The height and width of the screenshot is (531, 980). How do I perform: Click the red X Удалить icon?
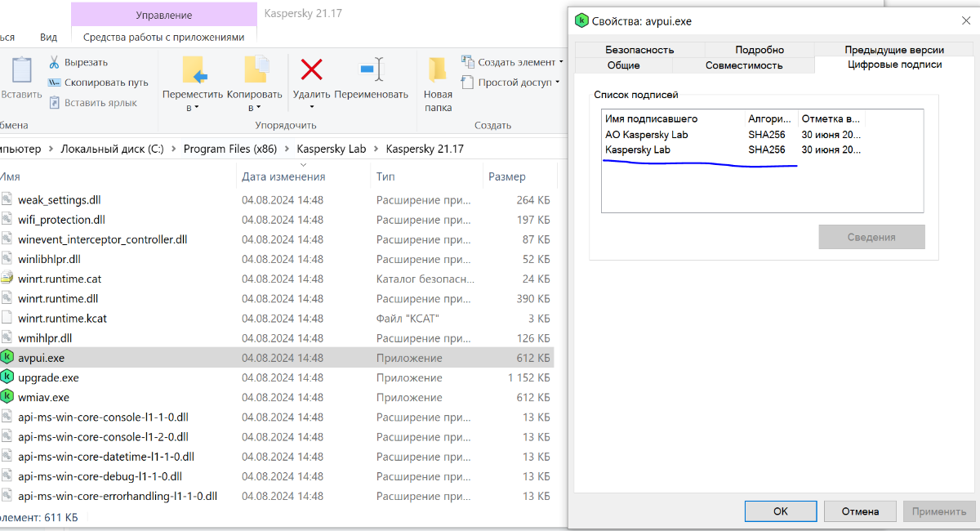tap(311, 69)
